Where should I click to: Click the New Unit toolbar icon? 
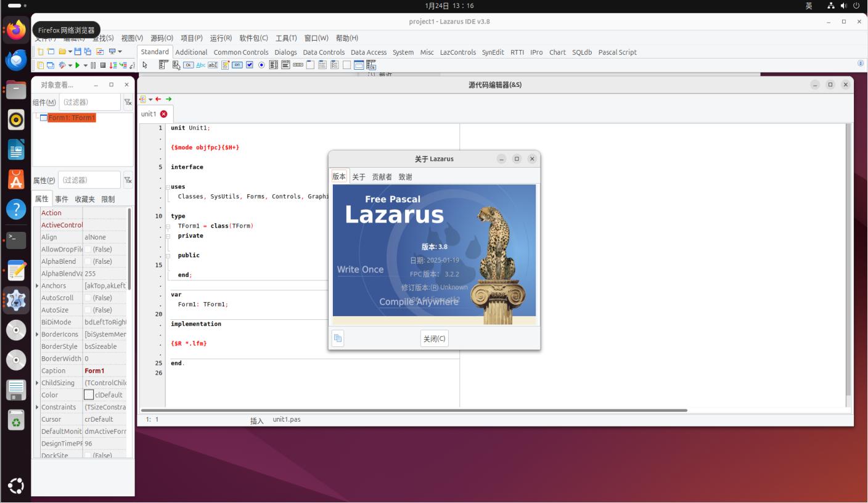click(41, 52)
